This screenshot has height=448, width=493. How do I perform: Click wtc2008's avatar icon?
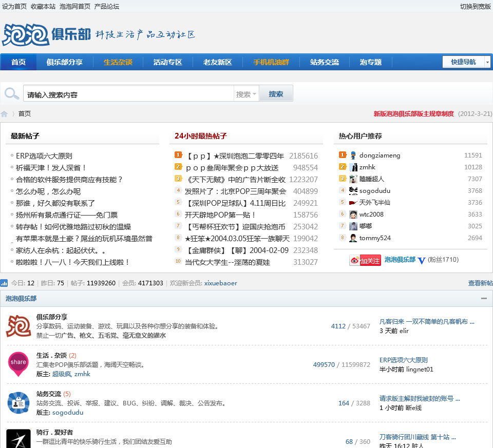353,215
